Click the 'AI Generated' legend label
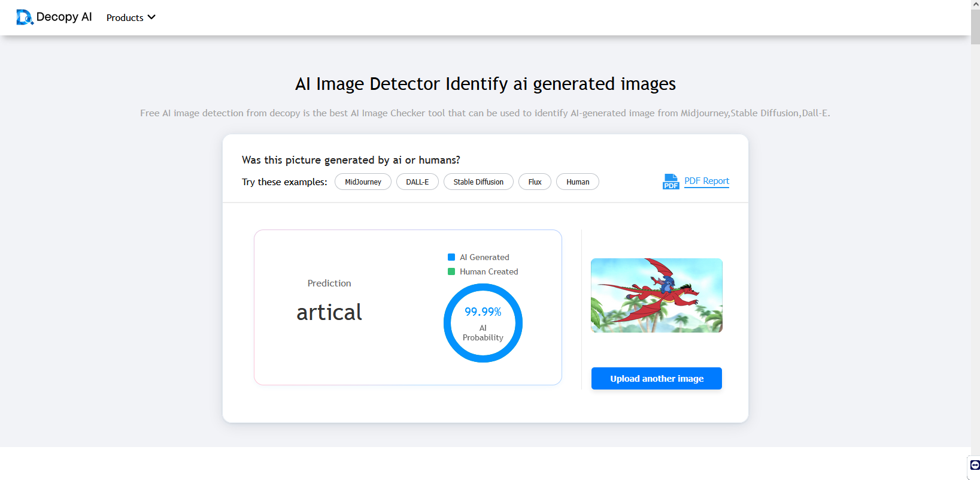980x480 pixels. pyautogui.click(x=484, y=257)
